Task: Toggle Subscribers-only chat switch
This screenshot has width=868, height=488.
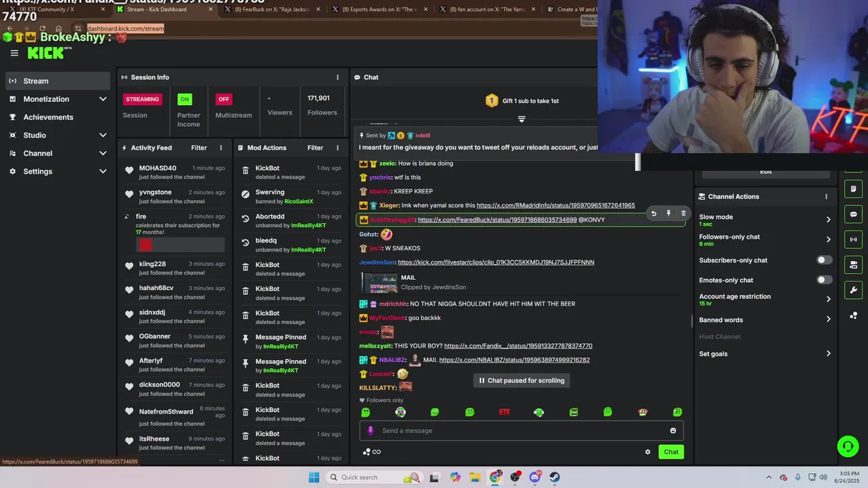Action: pyautogui.click(x=824, y=260)
